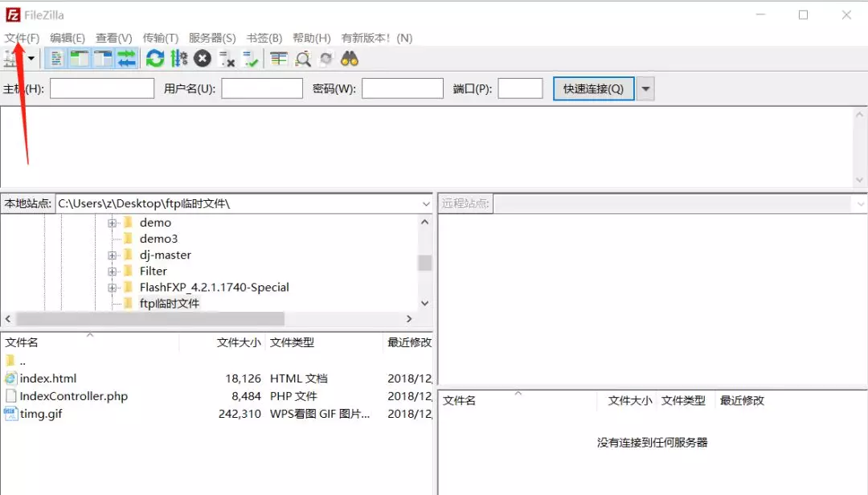
Task: Open the directory listing filters dialog
Action: (278, 59)
